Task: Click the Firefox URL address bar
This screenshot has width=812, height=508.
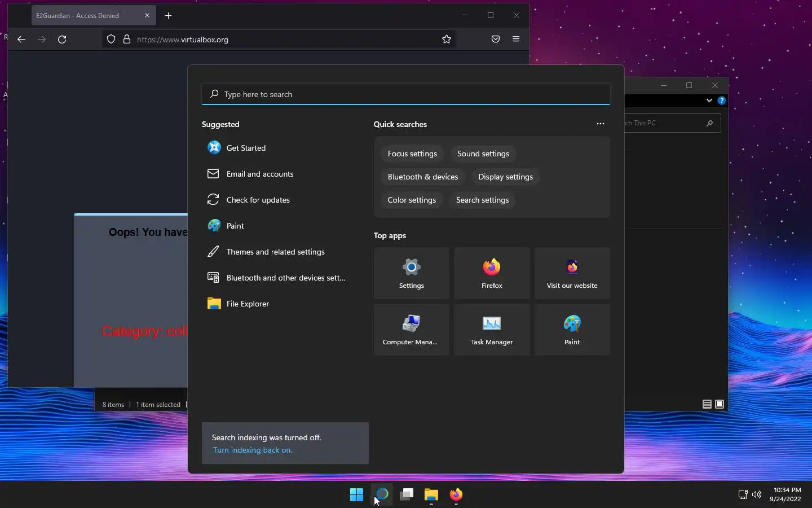Action: point(279,40)
